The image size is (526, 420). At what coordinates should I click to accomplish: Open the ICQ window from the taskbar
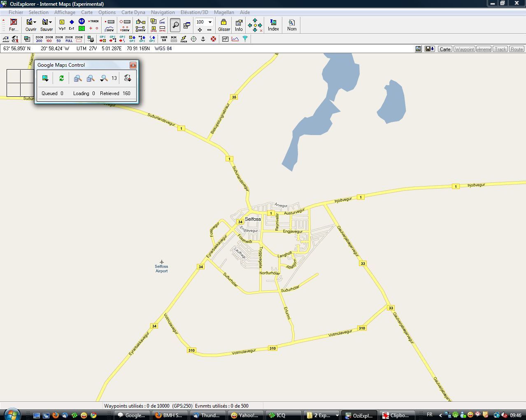coord(281,415)
